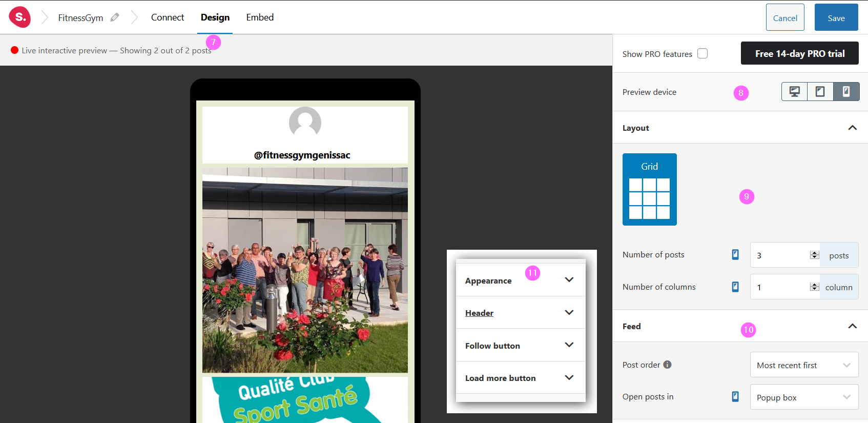The image size is (868, 423).
Task: Click the red S logo icon
Action: (x=19, y=17)
